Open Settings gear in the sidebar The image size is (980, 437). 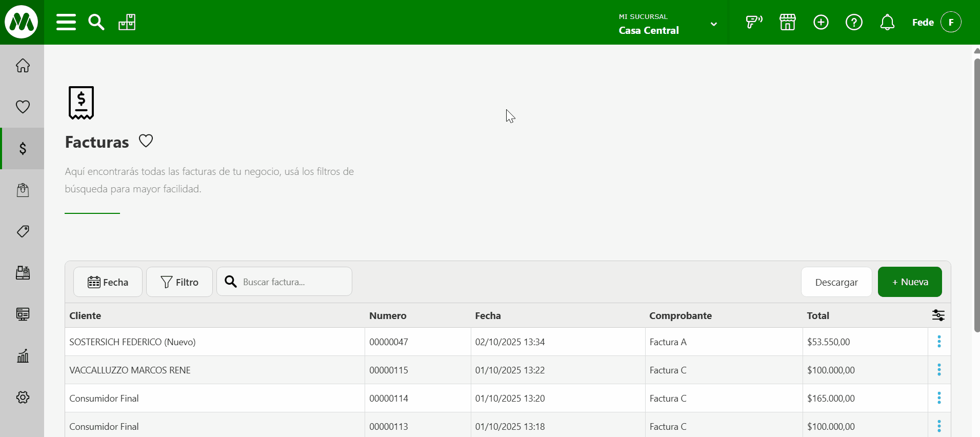pyautogui.click(x=23, y=398)
